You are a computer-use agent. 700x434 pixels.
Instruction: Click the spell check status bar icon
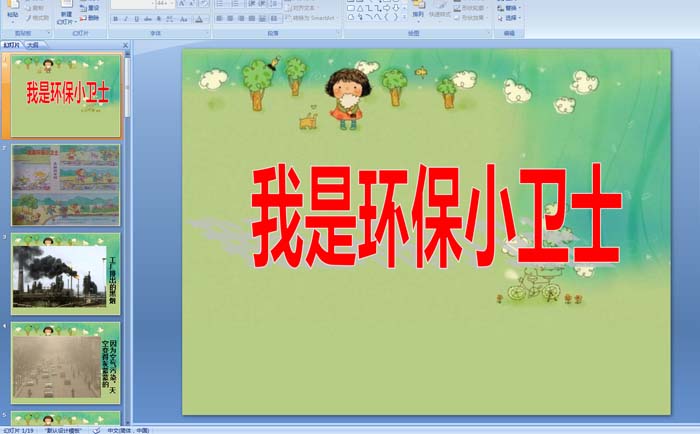click(x=96, y=430)
